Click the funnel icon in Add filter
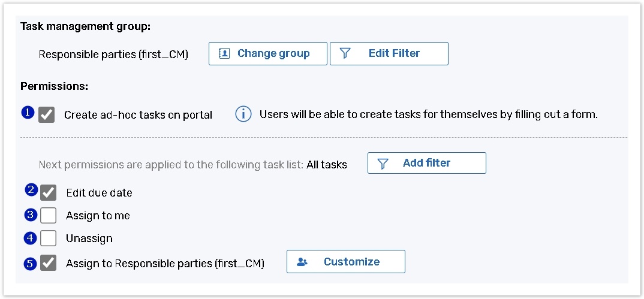 pos(383,163)
